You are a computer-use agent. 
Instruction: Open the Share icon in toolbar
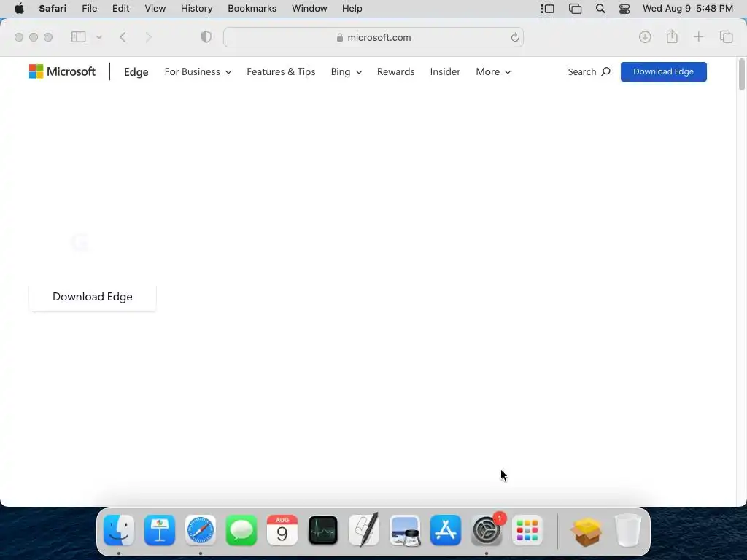[672, 36]
